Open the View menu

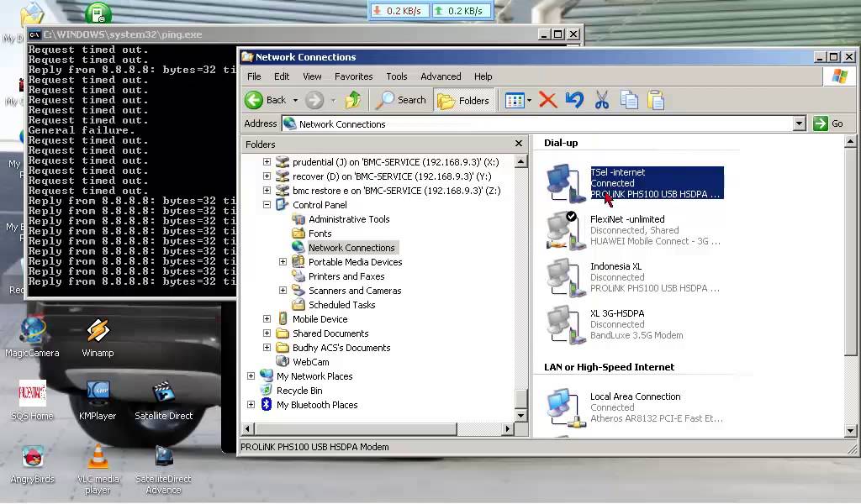point(312,76)
